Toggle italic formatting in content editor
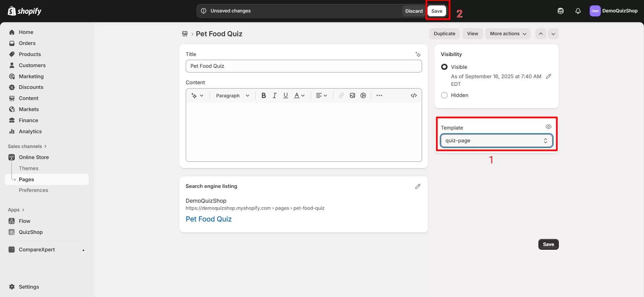The image size is (644, 297). click(275, 96)
